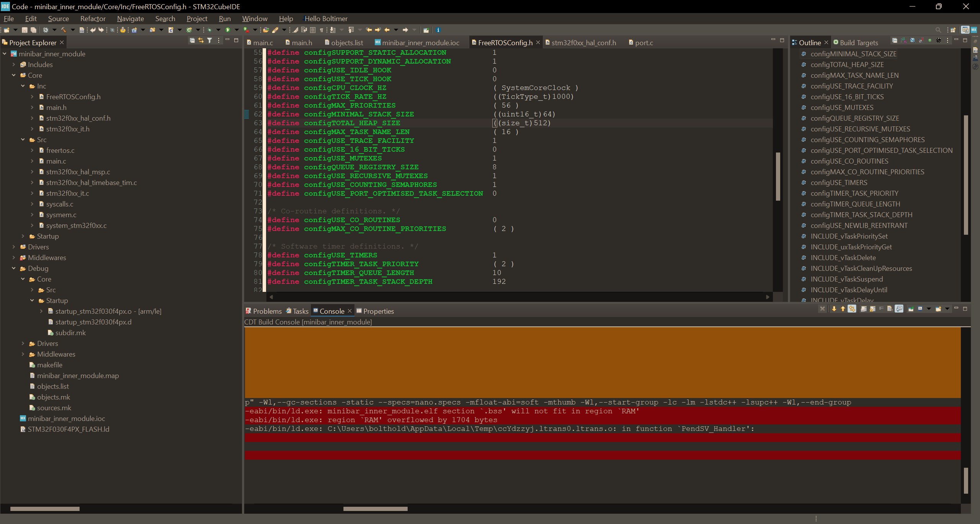The image size is (980, 524).
Task: Click the Console horizontal scrollbar thumb
Action: 375,509
